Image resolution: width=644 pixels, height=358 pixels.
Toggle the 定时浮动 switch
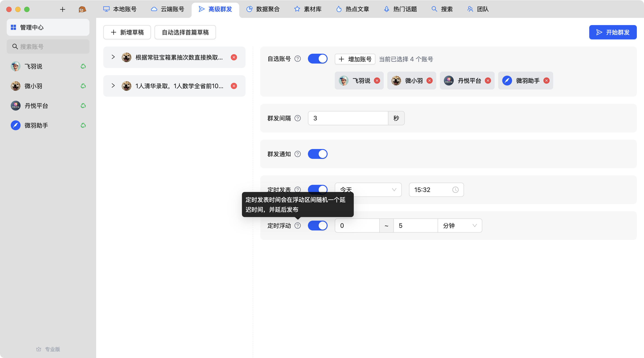tap(318, 225)
